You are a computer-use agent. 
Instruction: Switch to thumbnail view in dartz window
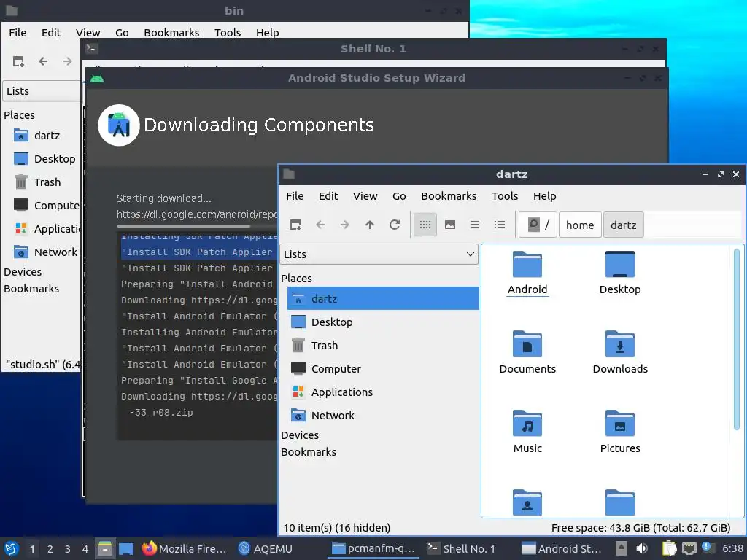point(449,225)
